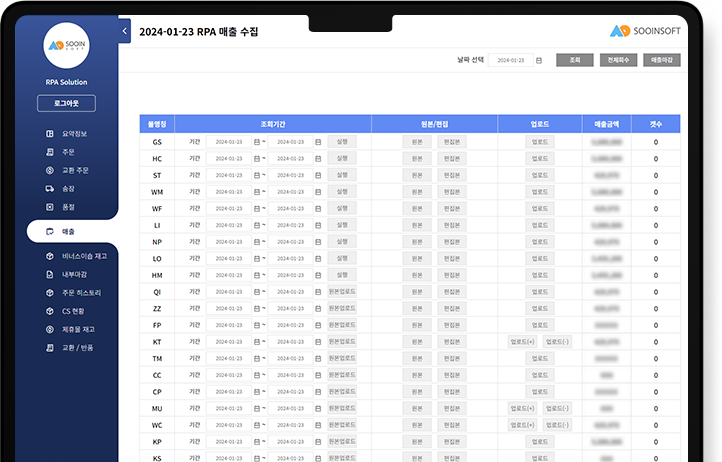Click the 내부마감 document icon

pos(50,275)
